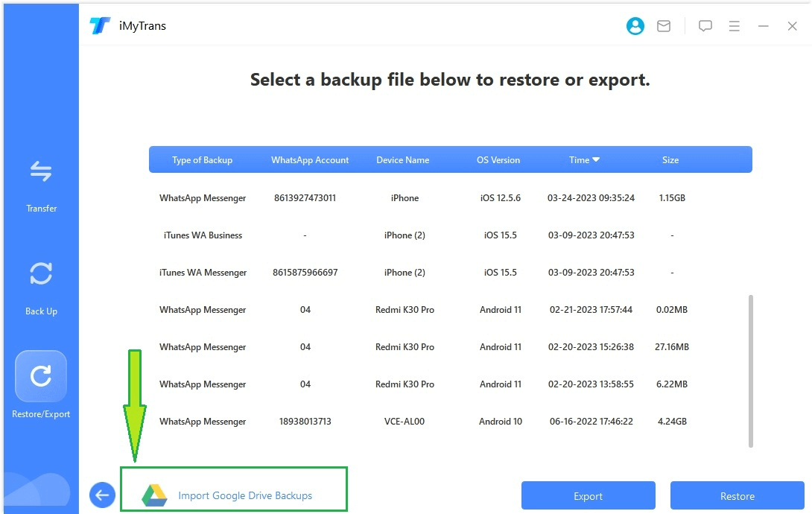Open the Back Up tab label
This screenshot has width=812, height=514.
42,311
